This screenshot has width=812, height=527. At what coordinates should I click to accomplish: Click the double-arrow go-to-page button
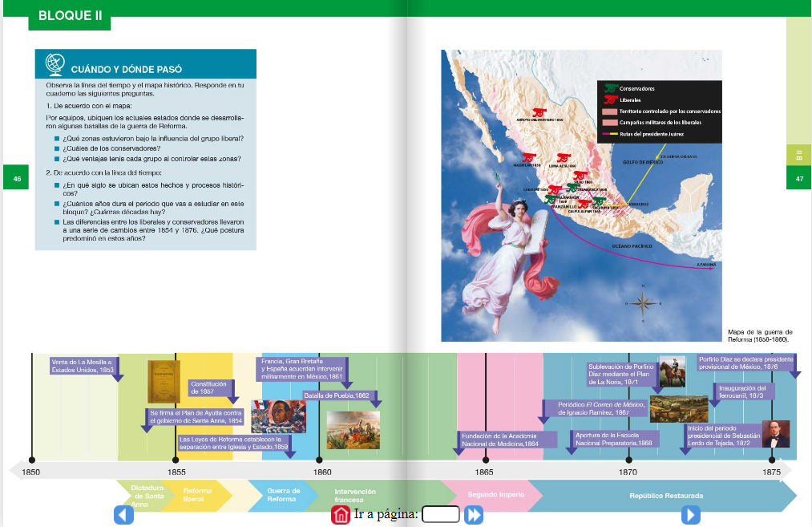(x=473, y=514)
